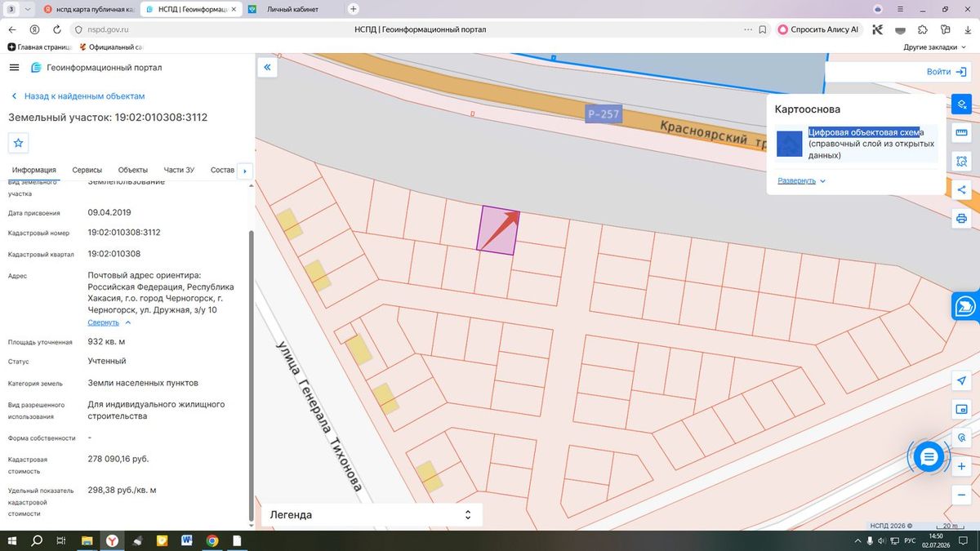Show more tabs with the right arrow
Screen dimensions: 980x551
[244, 171]
